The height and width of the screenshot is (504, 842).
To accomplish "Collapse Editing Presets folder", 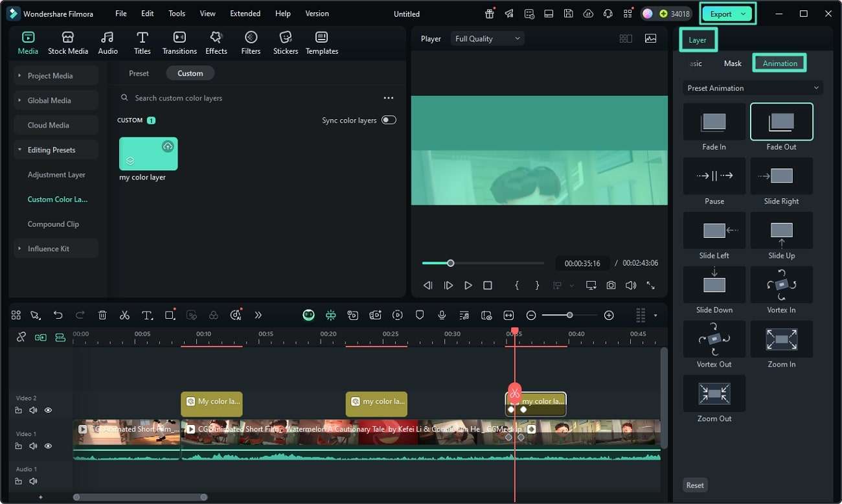I will point(19,150).
